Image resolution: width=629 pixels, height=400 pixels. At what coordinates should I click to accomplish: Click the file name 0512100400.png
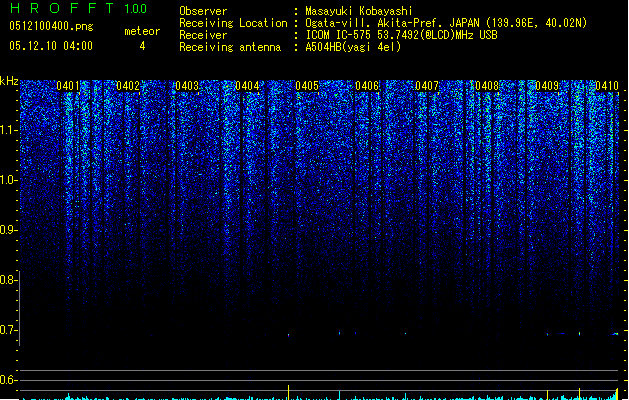tap(51, 27)
